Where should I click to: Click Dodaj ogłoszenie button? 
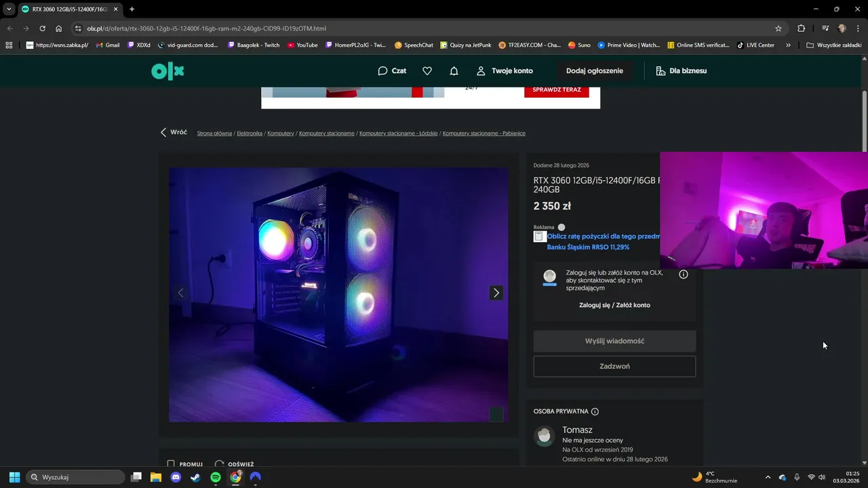pyautogui.click(x=595, y=70)
